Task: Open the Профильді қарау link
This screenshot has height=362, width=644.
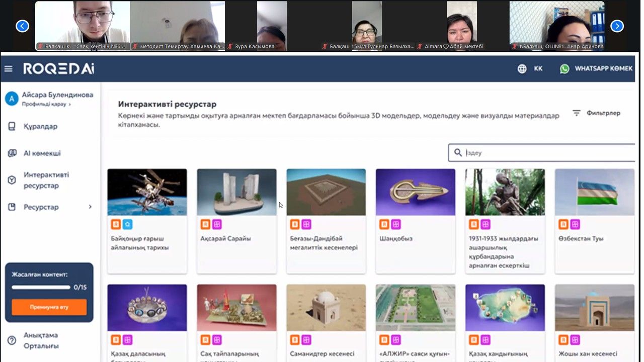Action: pyautogui.click(x=46, y=105)
